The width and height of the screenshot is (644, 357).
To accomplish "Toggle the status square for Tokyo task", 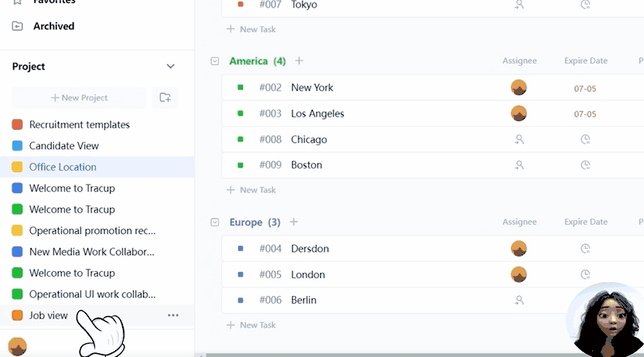I will [x=240, y=5].
